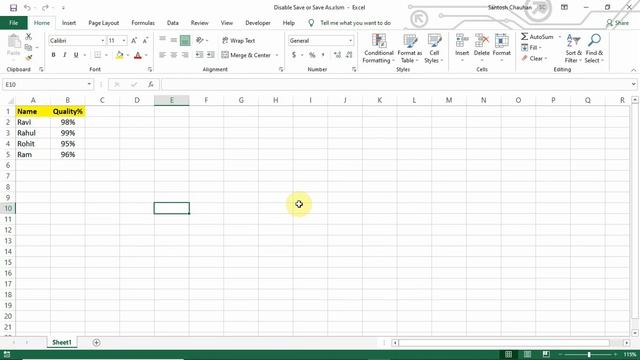Screen dimensions: 640x360
Task: Click the Cell Styles icon
Action: [434, 48]
